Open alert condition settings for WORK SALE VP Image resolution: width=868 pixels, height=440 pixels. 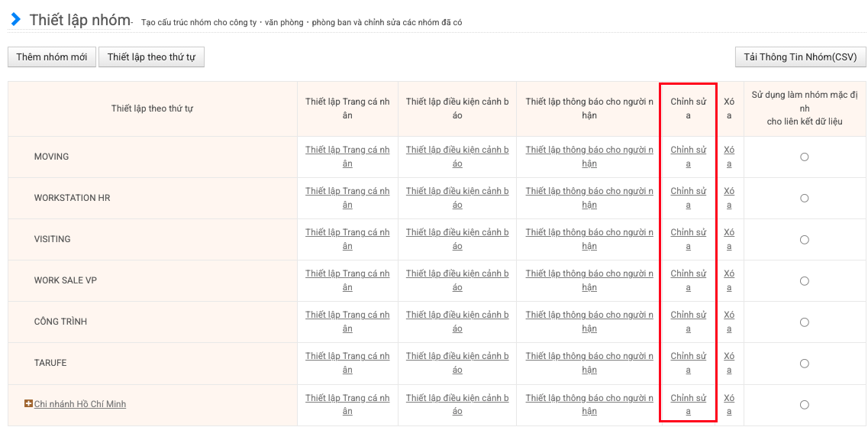457,280
